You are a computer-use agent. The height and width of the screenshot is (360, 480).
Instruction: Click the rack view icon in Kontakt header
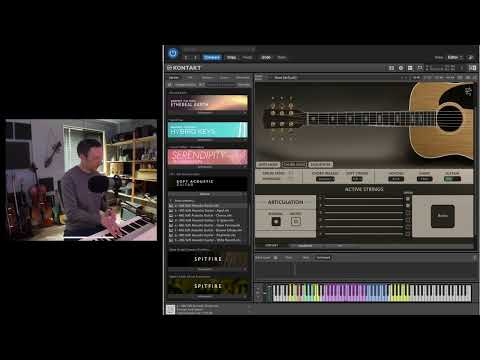[x=410, y=68]
